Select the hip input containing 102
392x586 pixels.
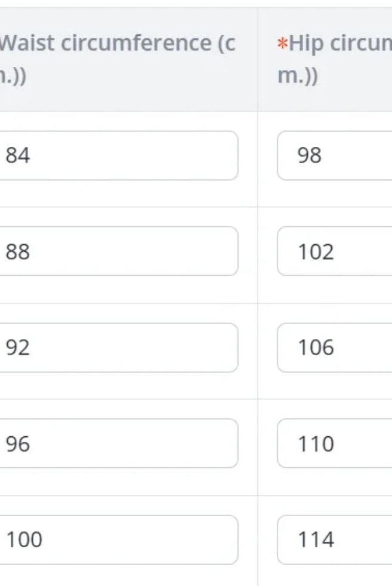335,251
